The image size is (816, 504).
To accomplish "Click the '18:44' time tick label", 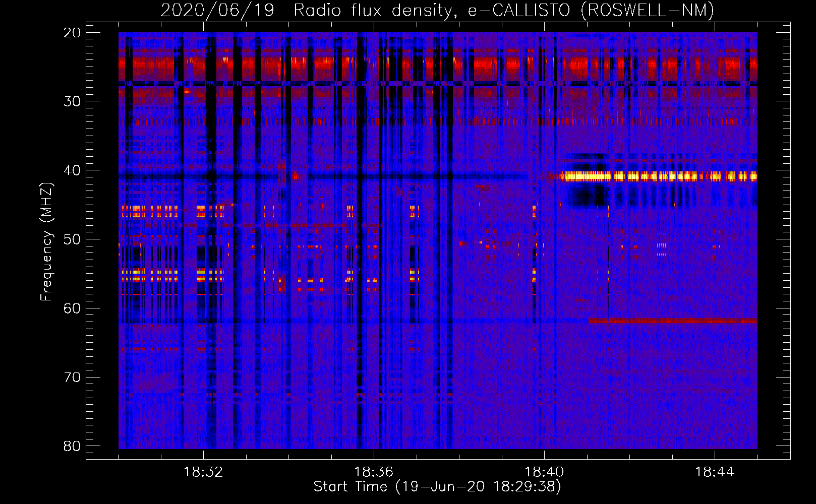I will [715, 472].
